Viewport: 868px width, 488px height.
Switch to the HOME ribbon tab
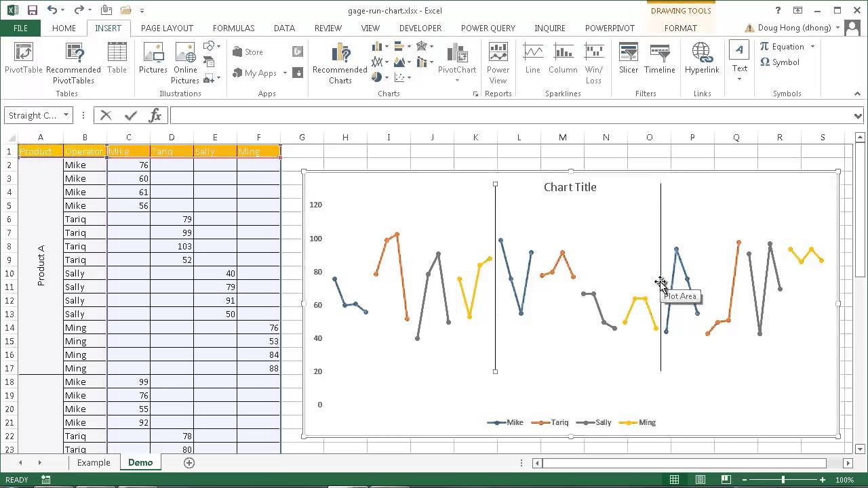pos(64,28)
